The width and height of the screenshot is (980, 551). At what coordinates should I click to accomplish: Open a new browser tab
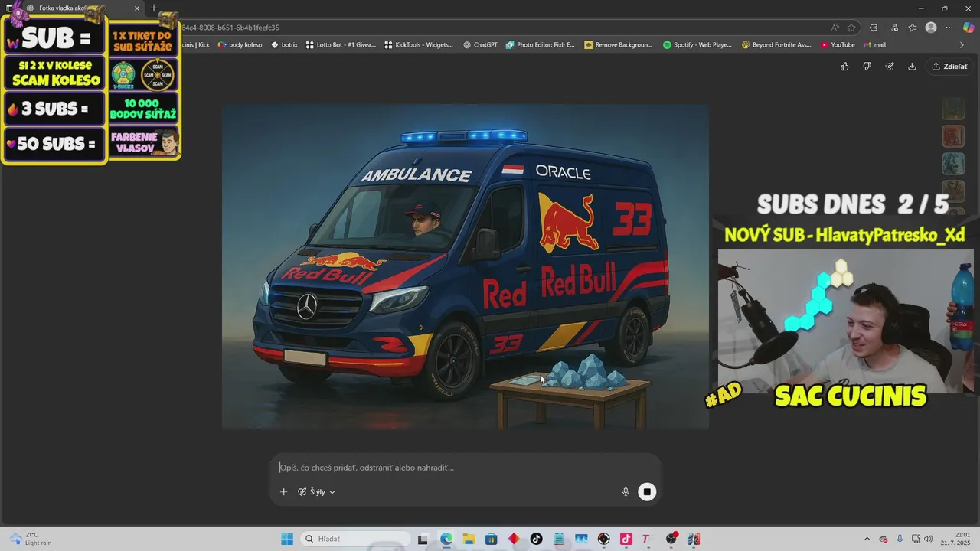154,8
